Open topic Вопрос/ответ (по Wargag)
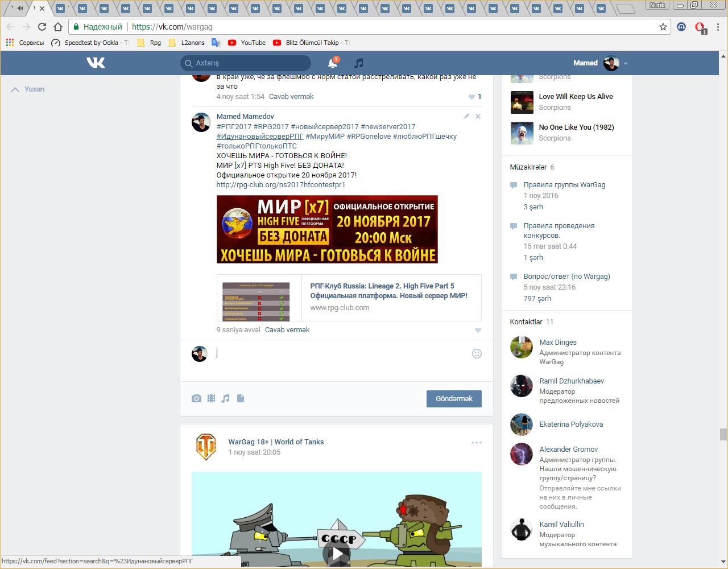 tap(566, 277)
